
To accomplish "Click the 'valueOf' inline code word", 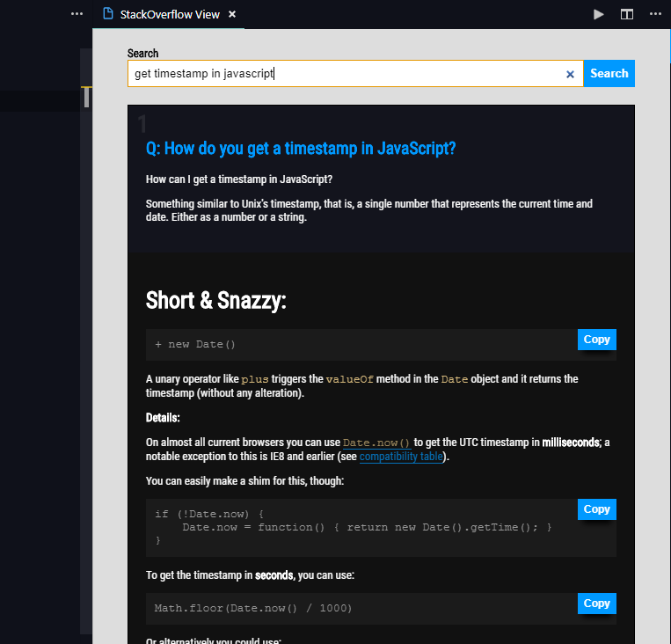I will pyautogui.click(x=349, y=379).
